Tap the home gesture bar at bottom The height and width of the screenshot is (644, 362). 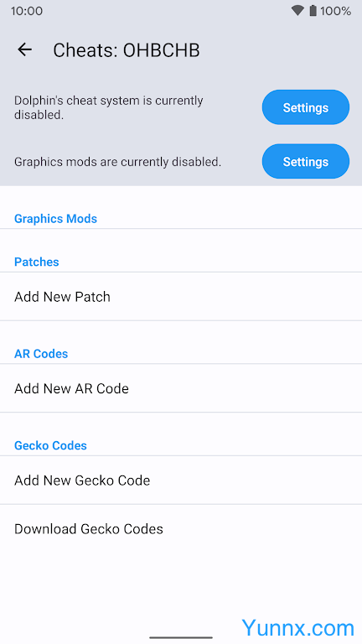(x=181, y=637)
